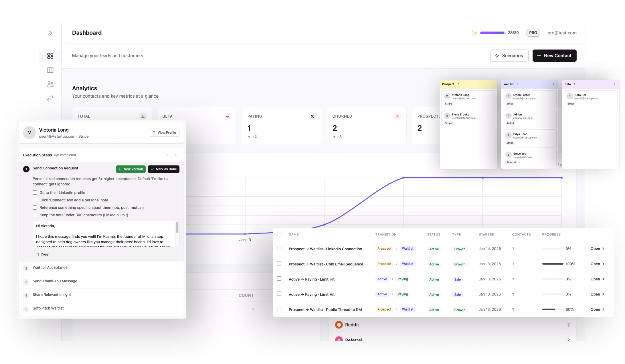Open the Kanban board view from the sidebar
Viewport: 625px width, 364px height.
coord(50,70)
